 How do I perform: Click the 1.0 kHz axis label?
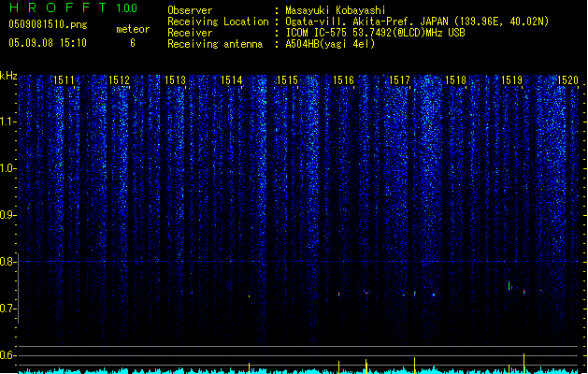[7, 168]
